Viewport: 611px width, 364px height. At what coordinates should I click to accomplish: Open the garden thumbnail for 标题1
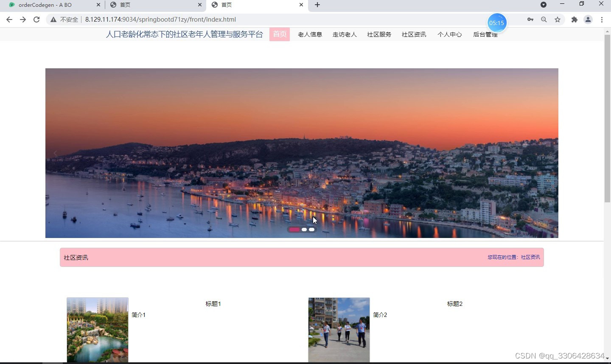tap(98, 330)
